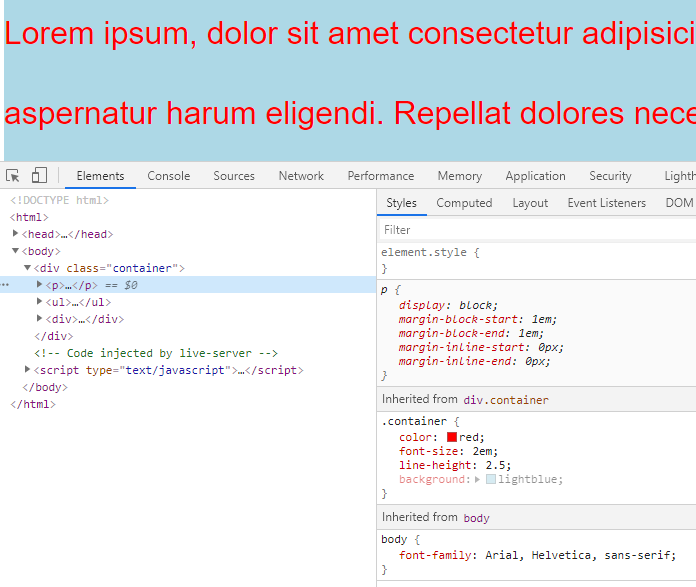Click the styles Filter input field
This screenshot has width=696, height=587.
pos(536,230)
